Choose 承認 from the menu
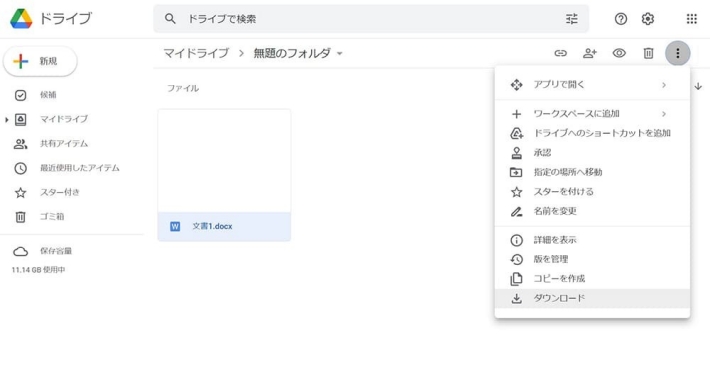710x372 pixels. (x=592, y=153)
